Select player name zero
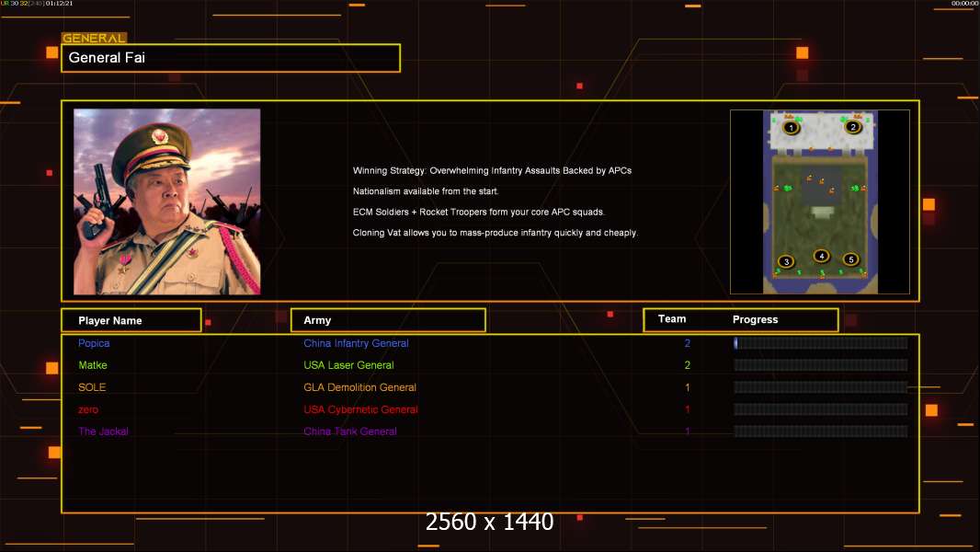 coord(88,409)
